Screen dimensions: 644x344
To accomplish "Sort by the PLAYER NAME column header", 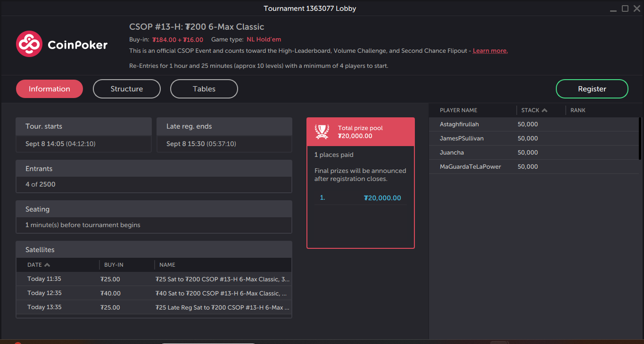I will point(458,110).
